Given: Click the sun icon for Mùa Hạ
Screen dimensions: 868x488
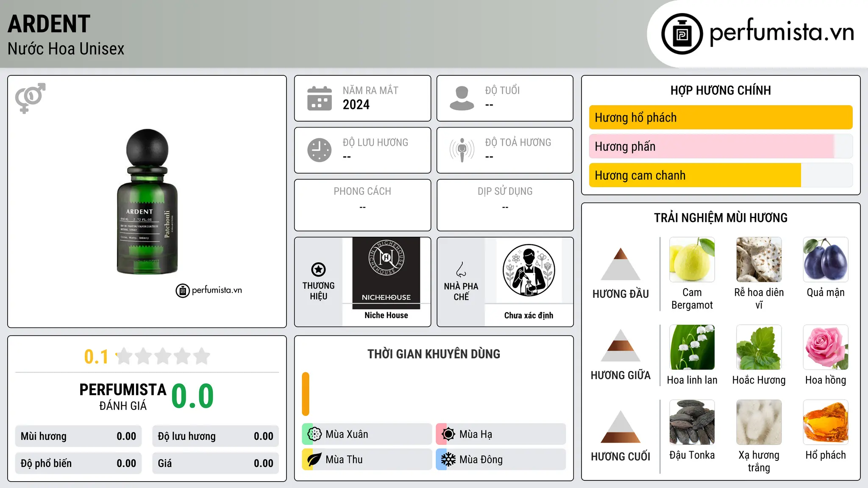Looking at the screenshot, I should point(448,434).
